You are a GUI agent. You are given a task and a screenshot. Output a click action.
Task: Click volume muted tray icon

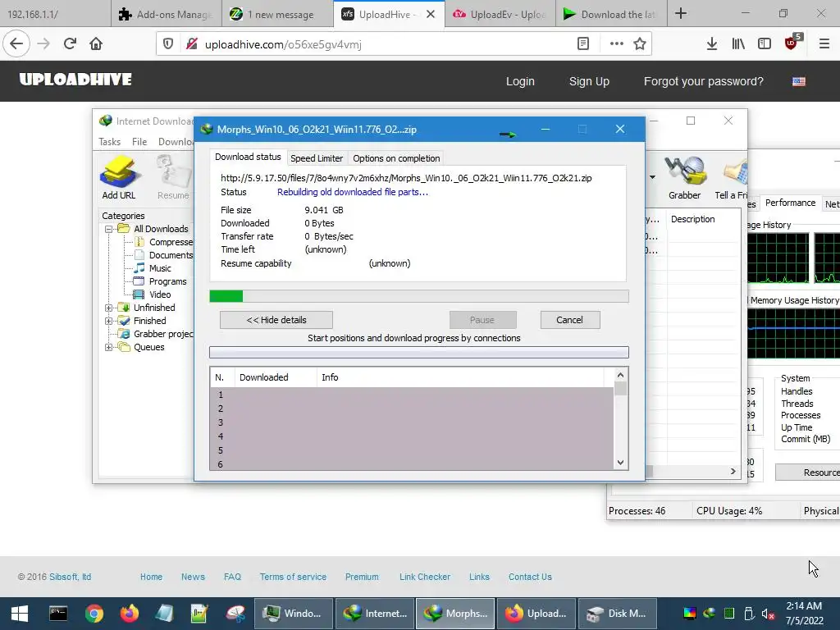click(x=768, y=614)
